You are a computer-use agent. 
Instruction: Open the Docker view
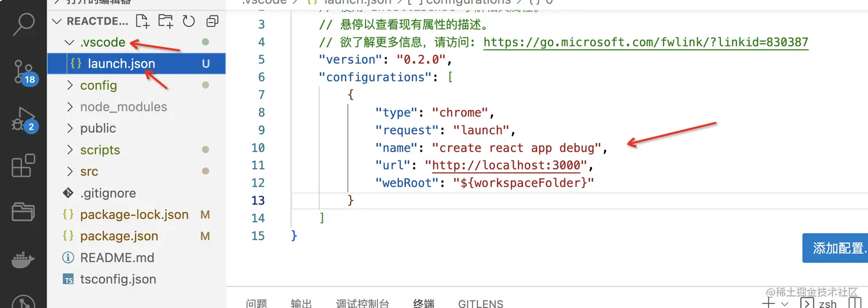pyautogui.click(x=24, y=260)
